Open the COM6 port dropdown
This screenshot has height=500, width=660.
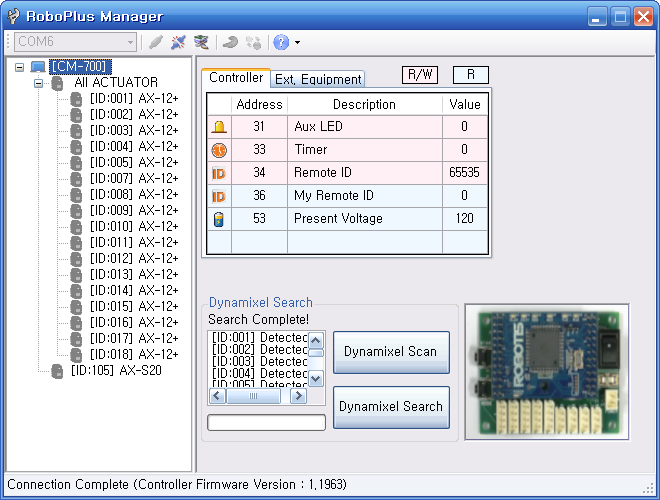coord(75,42)
